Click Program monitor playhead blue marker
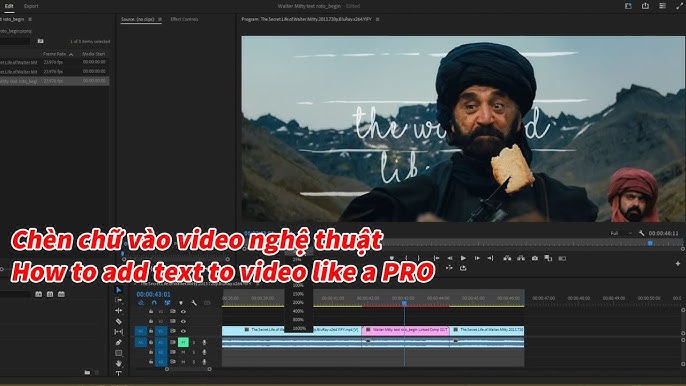Image resolution: width=686 pixels, height=386 pixels. [650, 243]
